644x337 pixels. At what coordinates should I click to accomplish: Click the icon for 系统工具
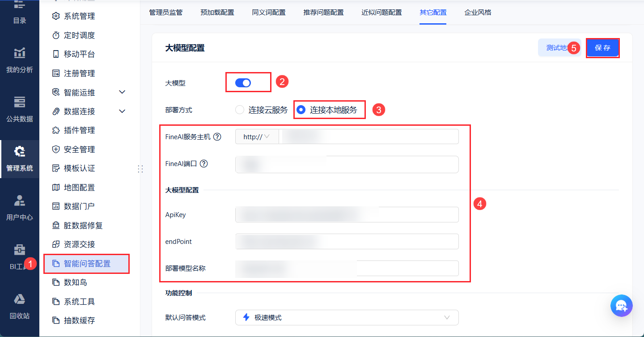tap(56, 302)
